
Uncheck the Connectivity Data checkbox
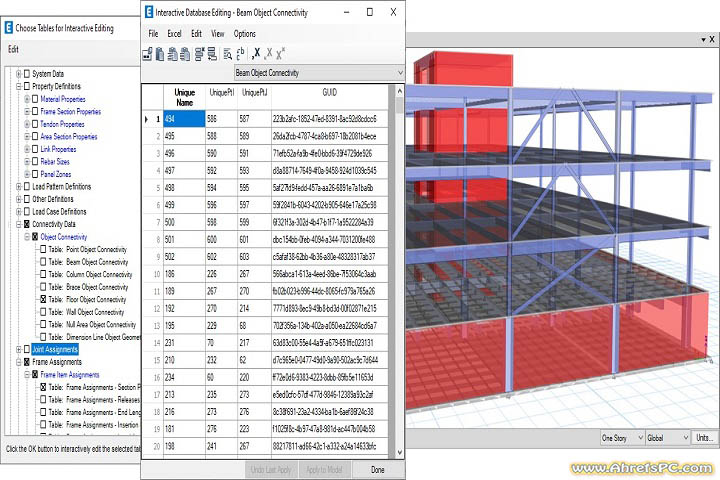(x=27, y=224)
